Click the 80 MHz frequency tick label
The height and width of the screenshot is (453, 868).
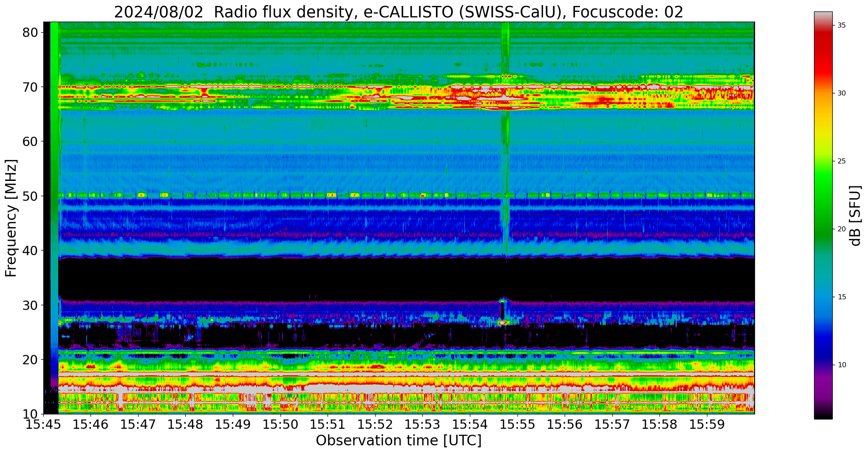coord(31,32)
